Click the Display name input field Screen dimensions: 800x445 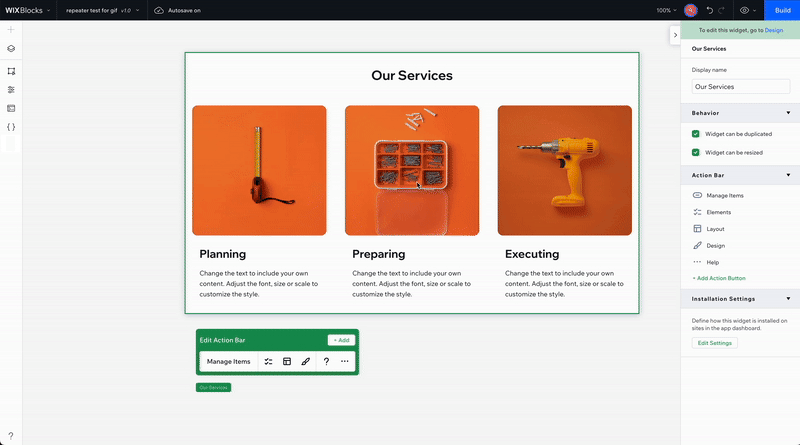point(740,86)
